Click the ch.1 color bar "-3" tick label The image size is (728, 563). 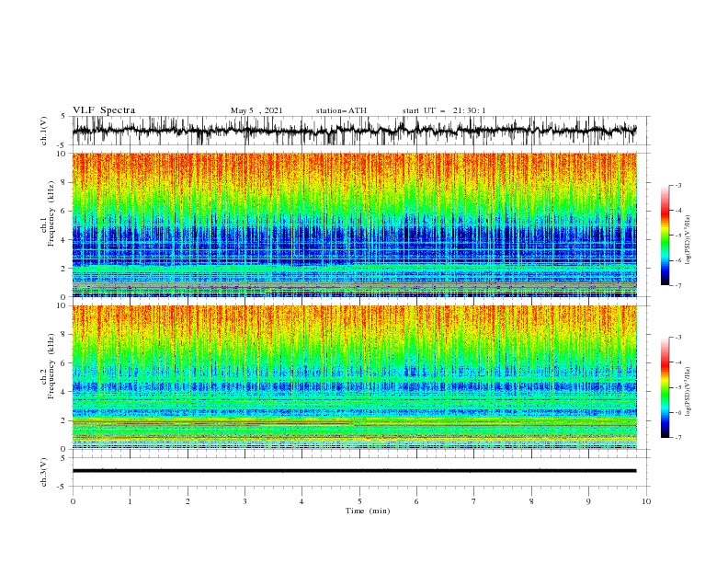tap(678, 186)
